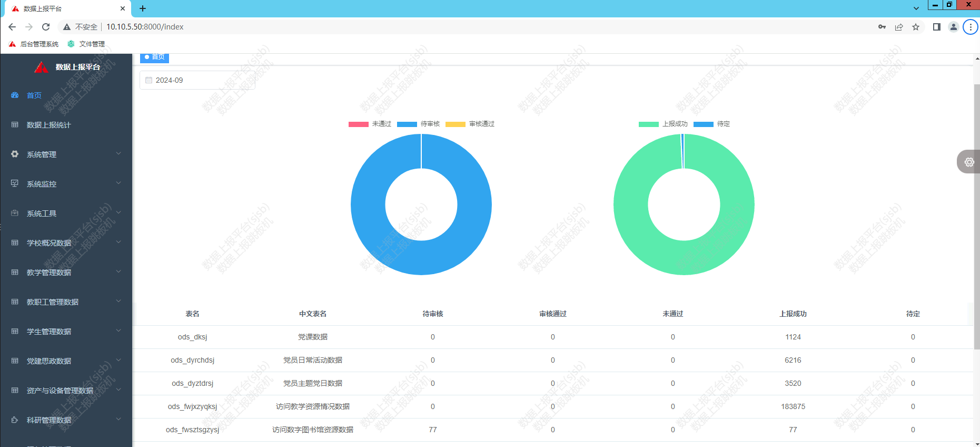Open 文件管理 bookmark
Viewport: 980px width, 447px height.
click(x=86, y=44)
